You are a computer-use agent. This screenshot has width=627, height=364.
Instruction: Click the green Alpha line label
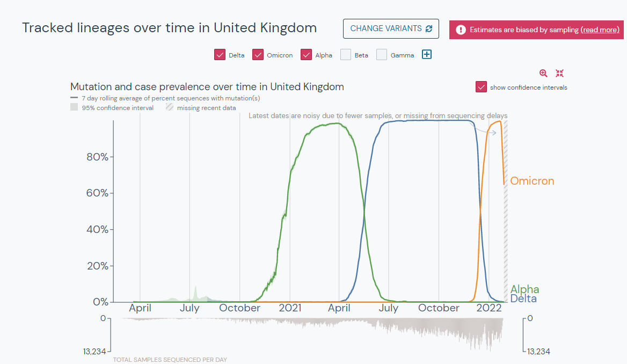pos(524,289)
